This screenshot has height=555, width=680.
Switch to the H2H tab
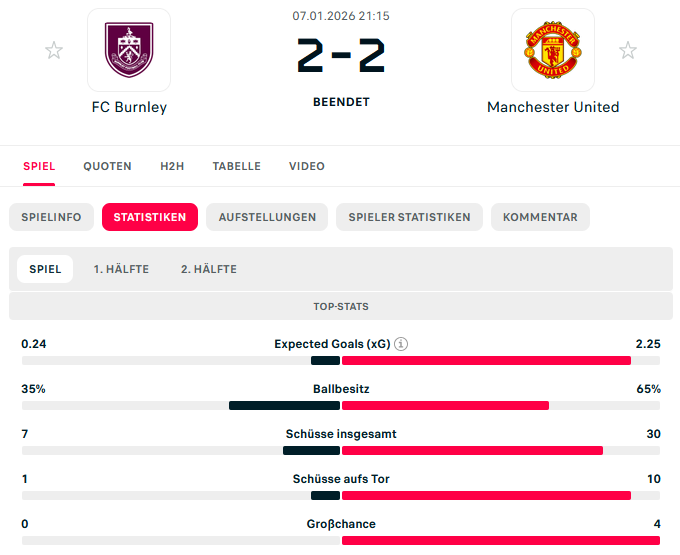[172, 166]
